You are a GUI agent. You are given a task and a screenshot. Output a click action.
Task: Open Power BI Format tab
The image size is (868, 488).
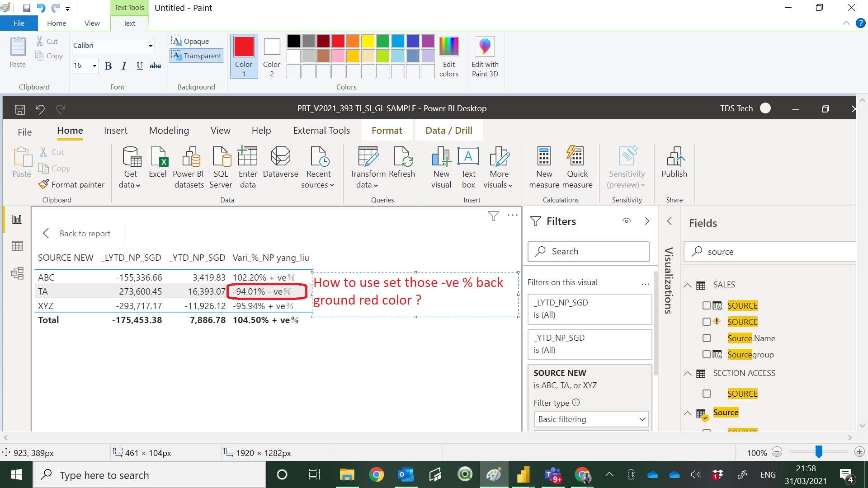click(x=387, y=131)
